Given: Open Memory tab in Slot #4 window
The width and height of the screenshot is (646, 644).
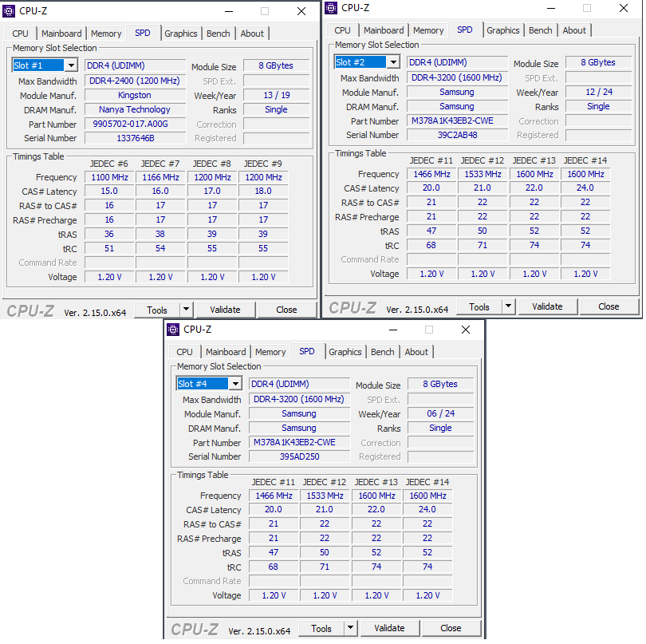Looking at the screenshot, I should click(x=270, y=352).
